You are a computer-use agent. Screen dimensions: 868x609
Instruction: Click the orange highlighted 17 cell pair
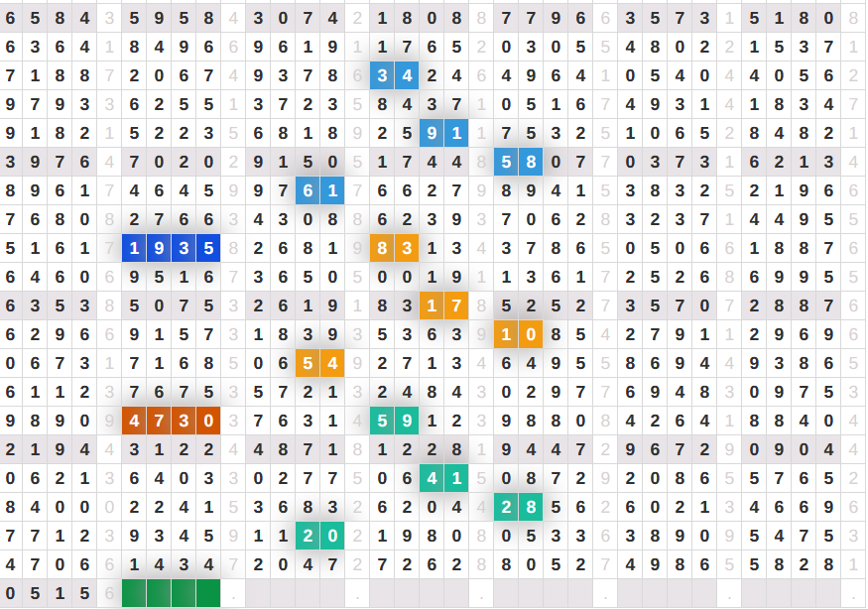pyautogui.click(x=443, y=305)
